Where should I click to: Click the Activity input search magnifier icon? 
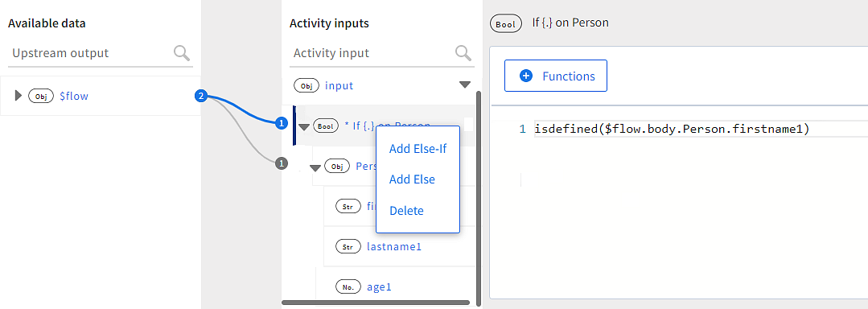(x=463, y=53)
